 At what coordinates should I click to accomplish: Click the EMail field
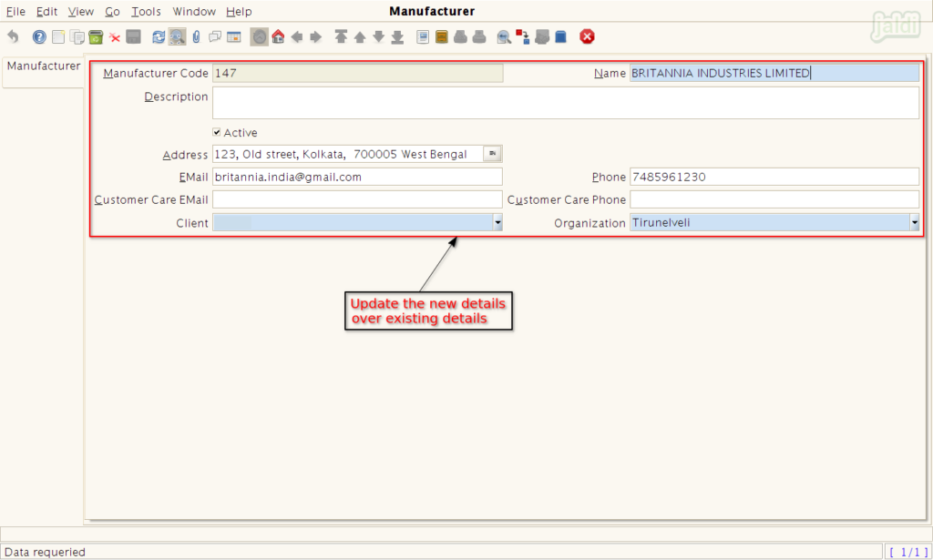pos(357,178)
